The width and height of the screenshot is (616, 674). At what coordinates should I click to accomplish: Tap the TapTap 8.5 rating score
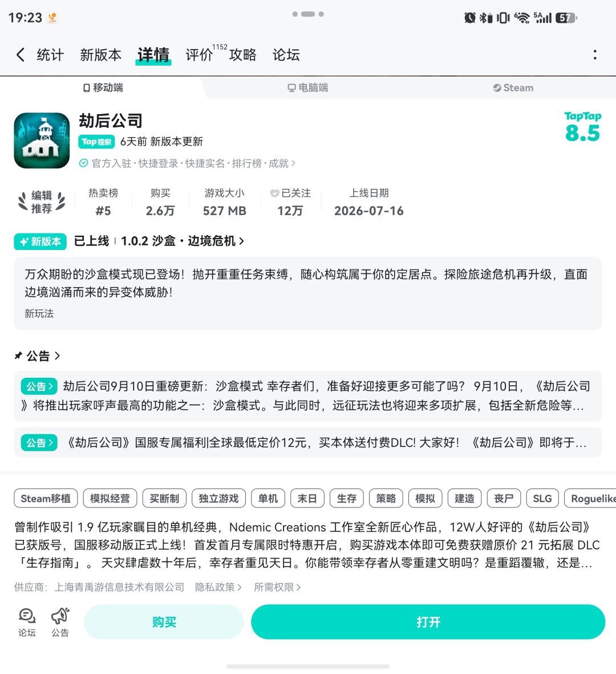pyautogui.click(x=582, y=127)
